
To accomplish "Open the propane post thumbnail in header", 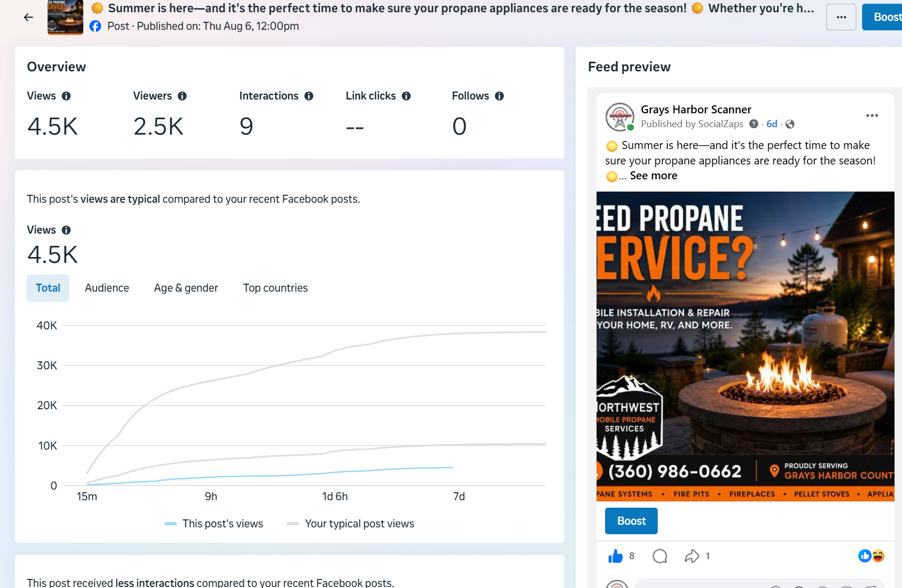I will click(x=65, y=17).
